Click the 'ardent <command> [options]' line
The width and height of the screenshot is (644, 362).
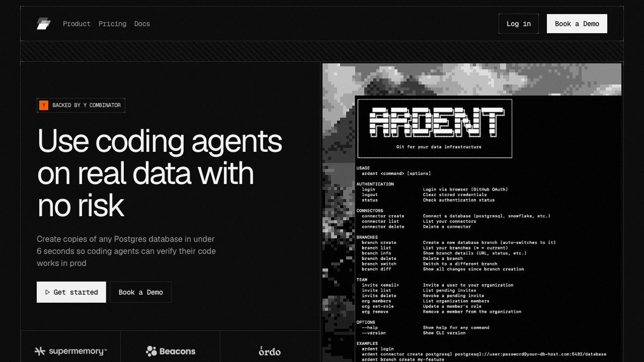[396, 173]
